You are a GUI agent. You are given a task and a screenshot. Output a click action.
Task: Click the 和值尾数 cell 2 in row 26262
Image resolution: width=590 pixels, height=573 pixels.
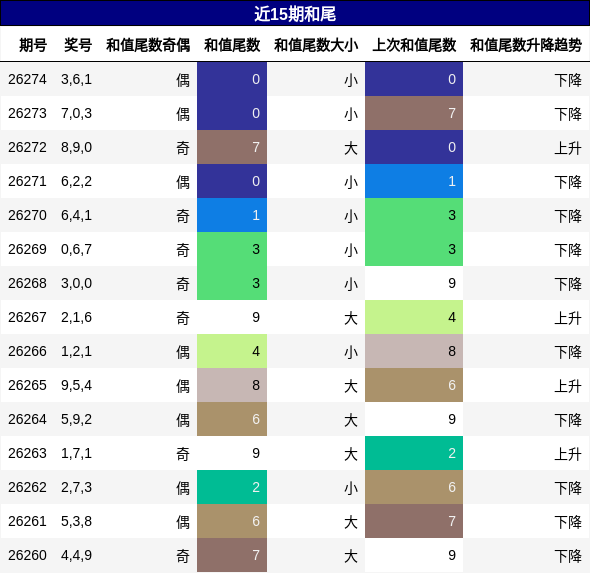coord(232,487)
